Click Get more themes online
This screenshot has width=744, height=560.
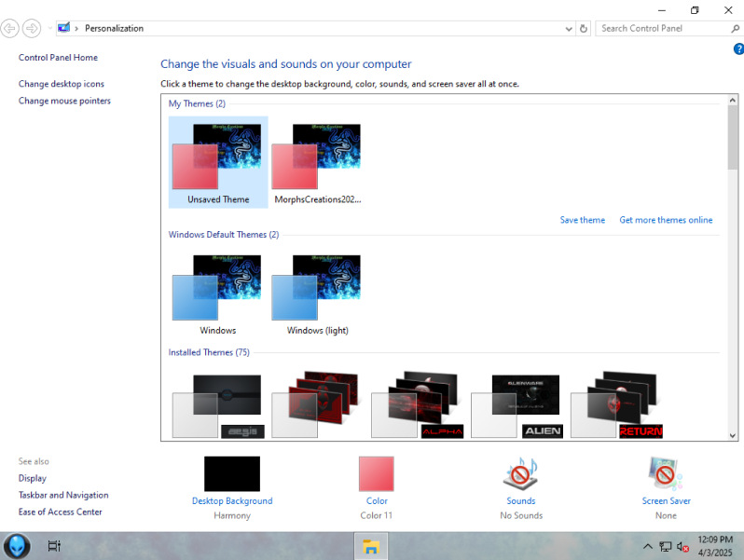(x=666, y=220)
